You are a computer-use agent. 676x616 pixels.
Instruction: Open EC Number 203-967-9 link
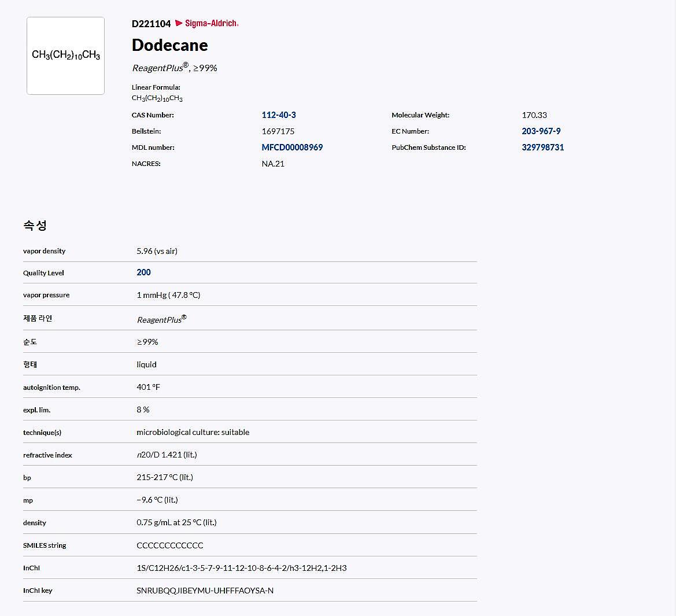[x=541, y=131]
